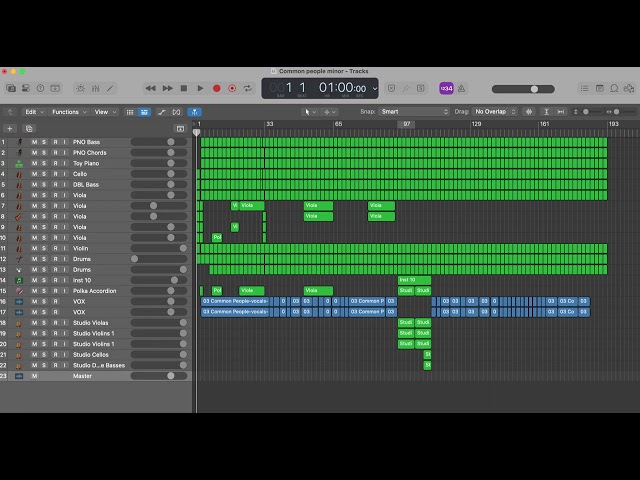This screenshot has height=480, width=640.
Task: Start playback with Play button
Action: click(x=200, y=88)
